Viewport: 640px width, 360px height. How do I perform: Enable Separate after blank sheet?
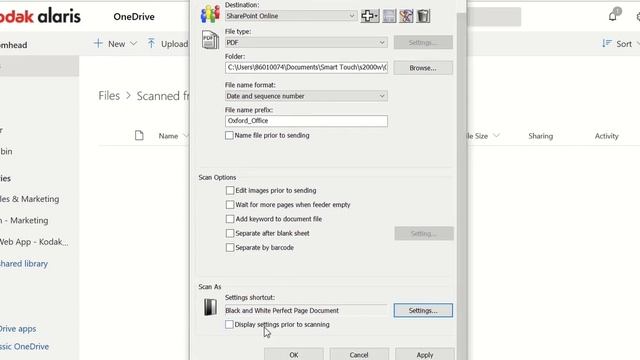point(230,233)
